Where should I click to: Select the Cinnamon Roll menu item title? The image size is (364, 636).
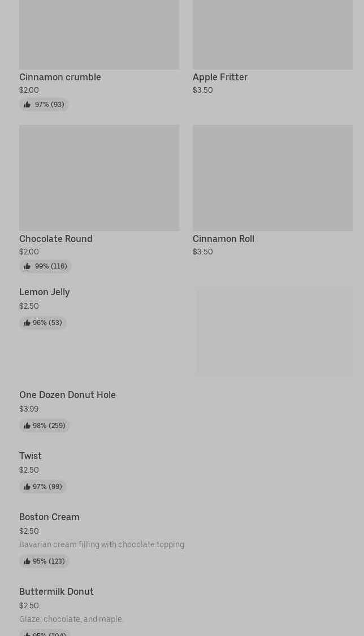click(x=223, y=239)
